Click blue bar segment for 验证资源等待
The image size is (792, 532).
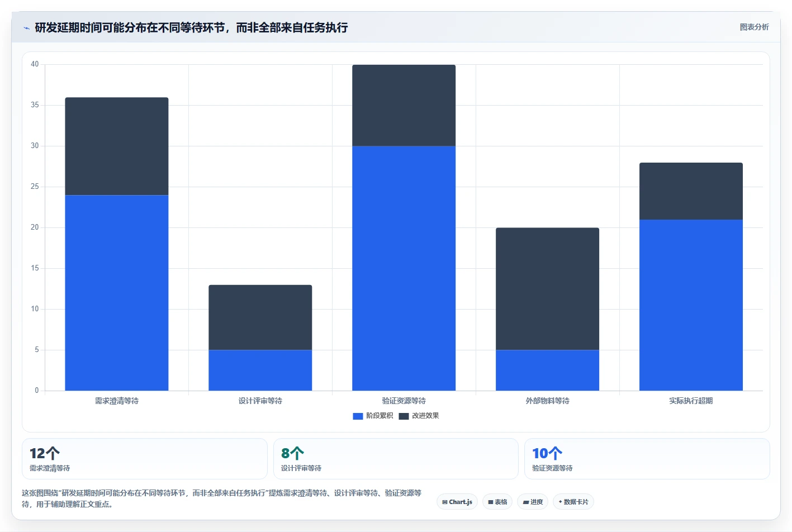pyautogui.click(x=404, y=268)
